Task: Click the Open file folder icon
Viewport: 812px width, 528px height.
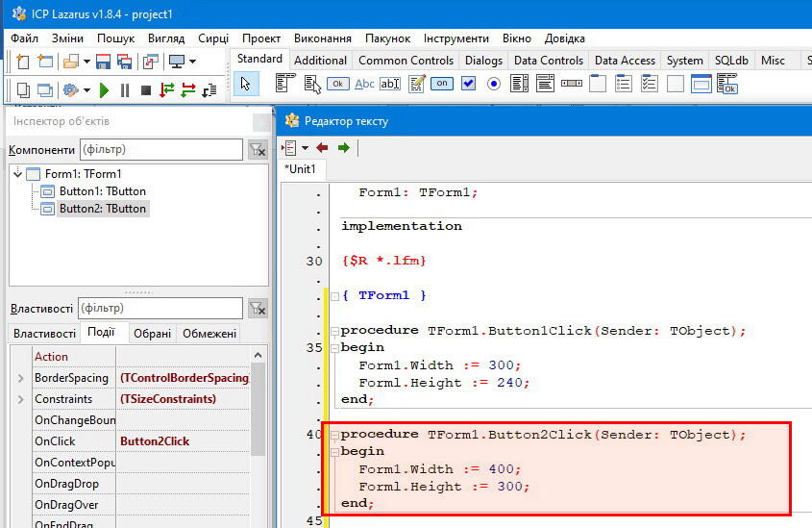Action: 71,62
